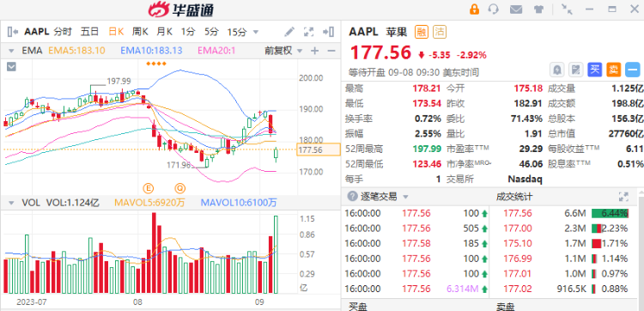Click the 卖盘 section header
644x311 pixels.
505,307
